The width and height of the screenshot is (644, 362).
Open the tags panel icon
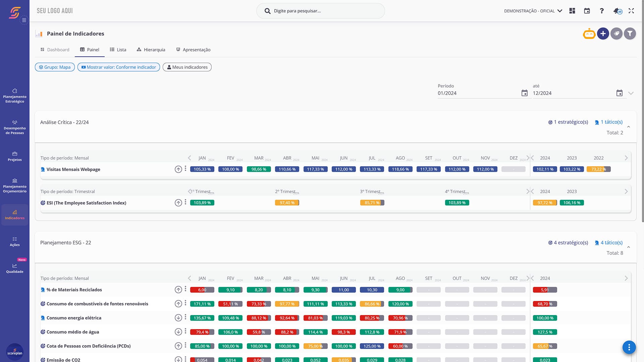click(616, 34)
